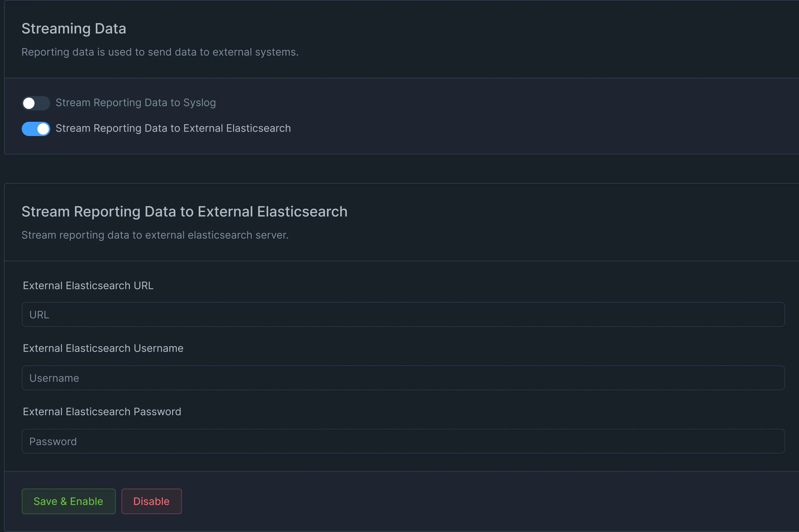Click the 'Streaming Data' section heading
This screenshot has height=532, width=799.
[74, 28]
